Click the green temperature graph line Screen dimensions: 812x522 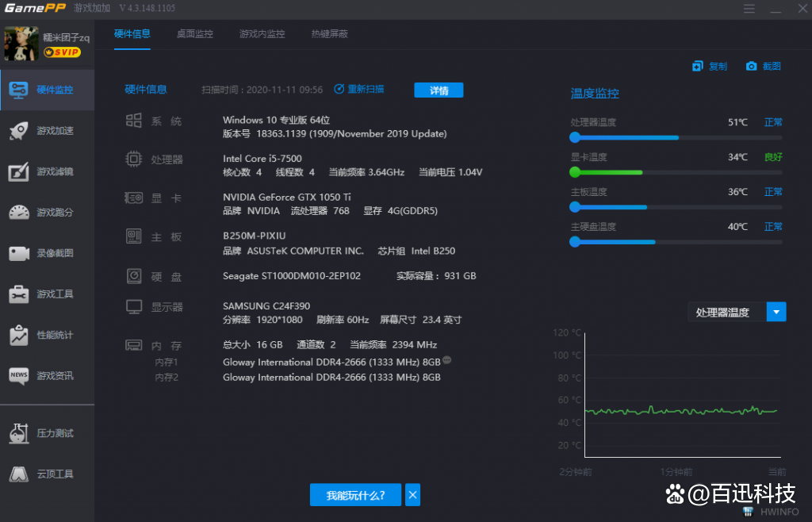tap(681, 411)
